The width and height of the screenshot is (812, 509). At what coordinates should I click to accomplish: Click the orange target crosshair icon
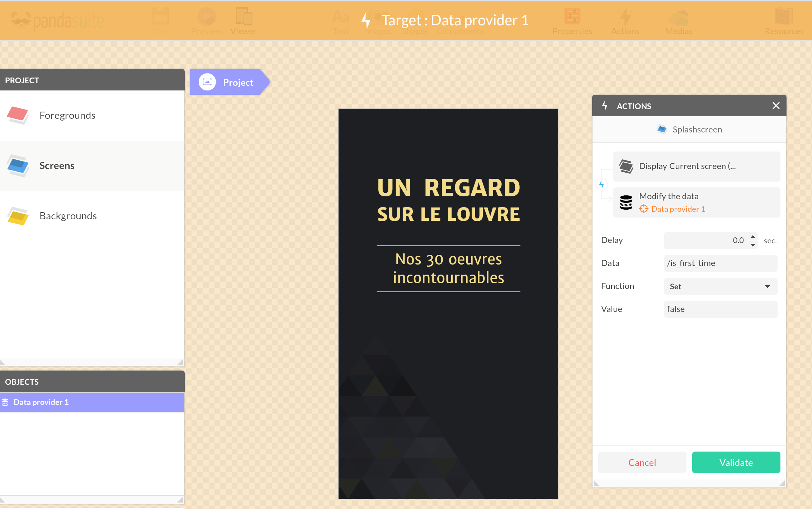coord(644,209)
